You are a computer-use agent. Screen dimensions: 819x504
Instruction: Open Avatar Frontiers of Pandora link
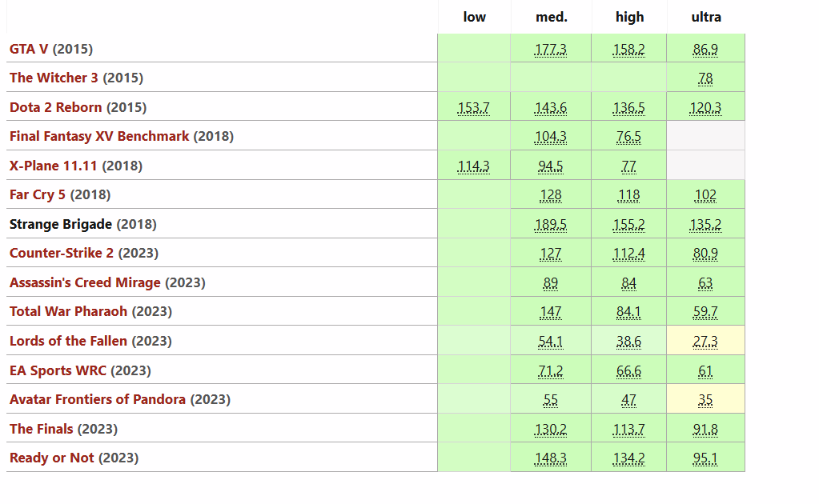(x=98, y=400)
